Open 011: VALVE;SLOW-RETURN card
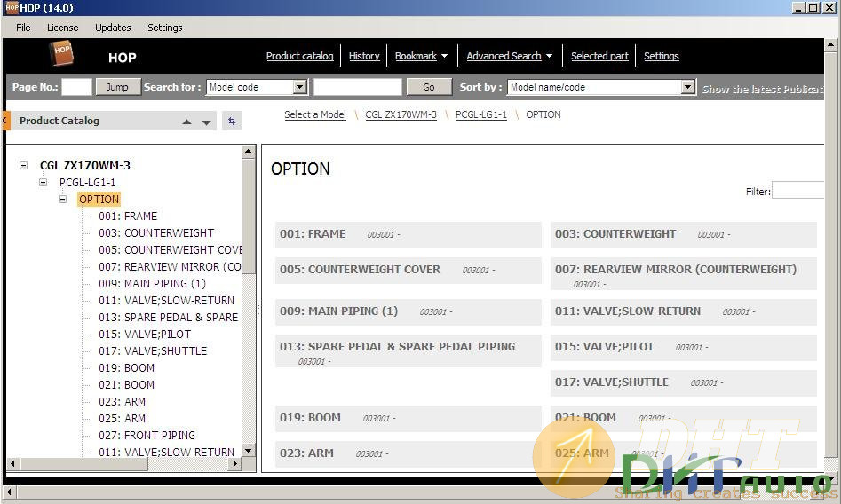 tap(683, 311)
